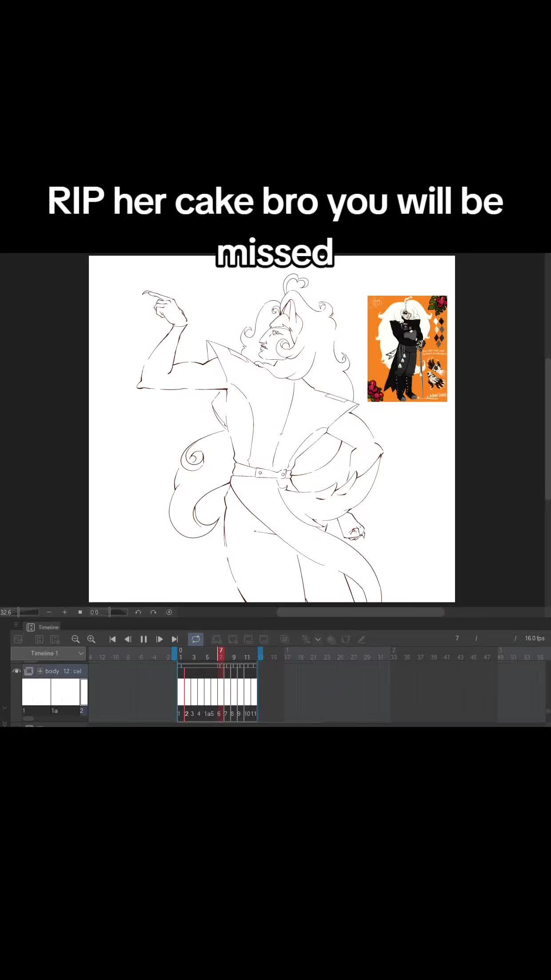Select cel 4 in the timeline track
551x980 pixels.
[201, 692]
